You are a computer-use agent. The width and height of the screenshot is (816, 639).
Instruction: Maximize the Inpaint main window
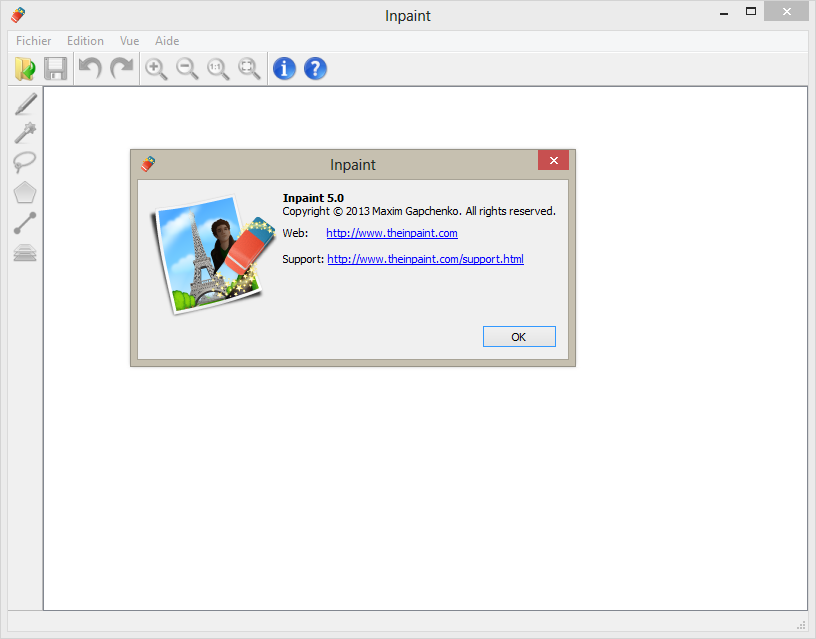751,11
